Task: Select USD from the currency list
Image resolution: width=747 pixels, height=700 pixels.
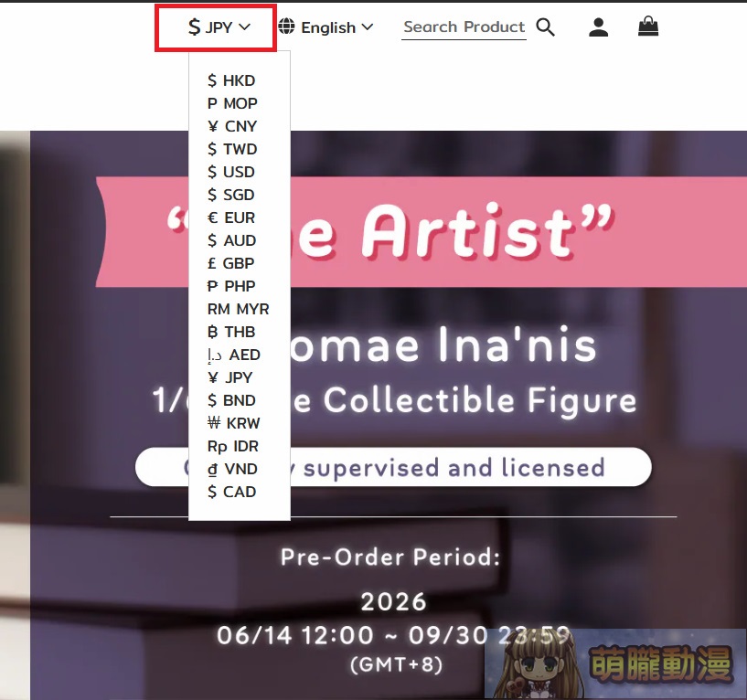Action: pyautogui.click(x=231, y=172)
